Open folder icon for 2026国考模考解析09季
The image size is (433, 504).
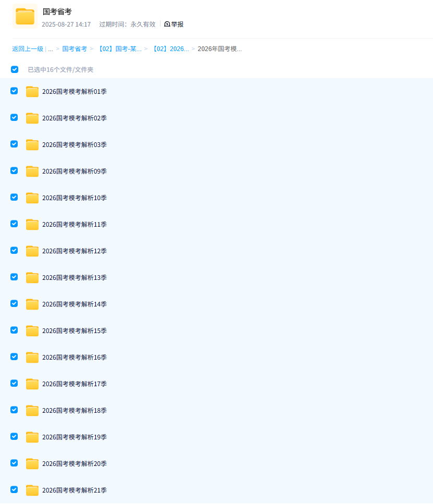click(32, 171)
